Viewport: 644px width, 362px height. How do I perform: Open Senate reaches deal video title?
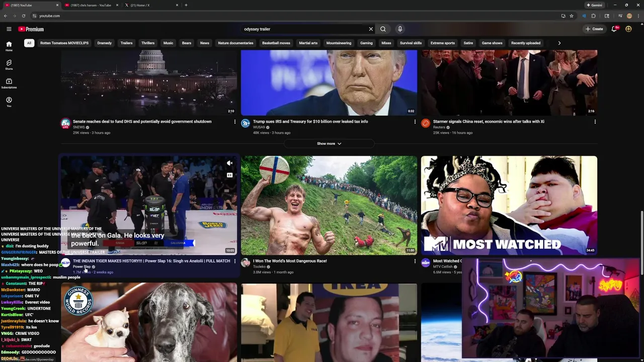click(x=142, y=122)
